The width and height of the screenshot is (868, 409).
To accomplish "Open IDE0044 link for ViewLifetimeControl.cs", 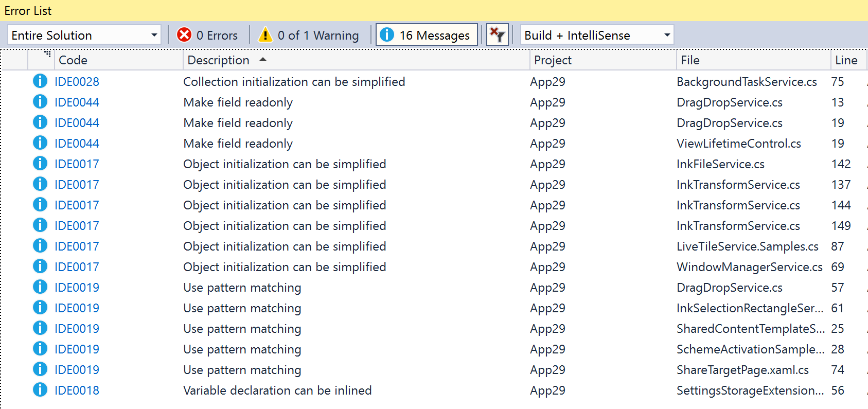I will 77,144.
